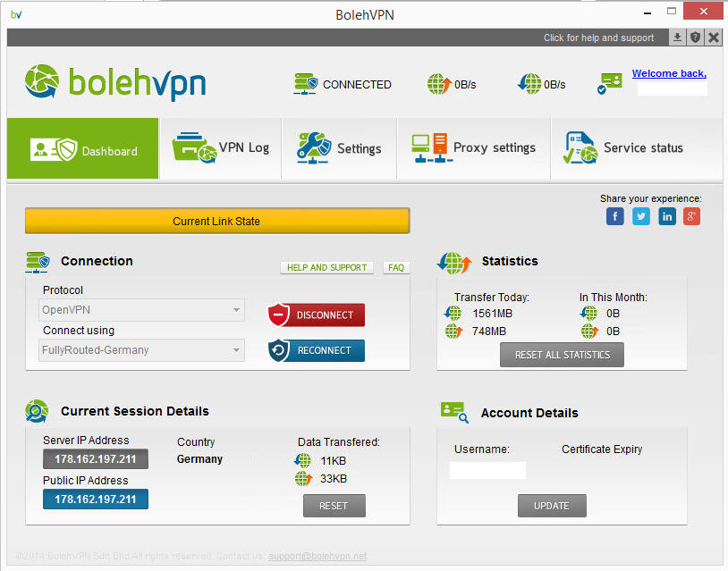Screen dimensions: 728x571
Task: Click the Current Link State bar
Action: 217,221
